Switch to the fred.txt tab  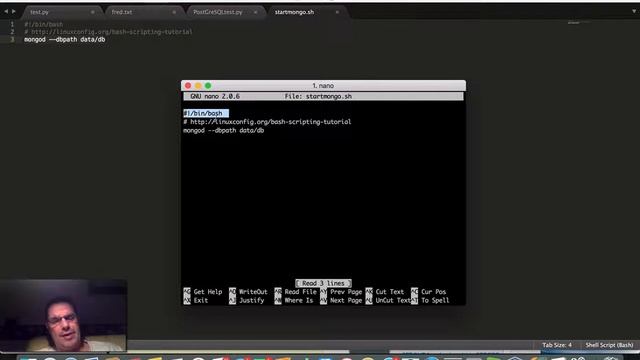[143, 12]
